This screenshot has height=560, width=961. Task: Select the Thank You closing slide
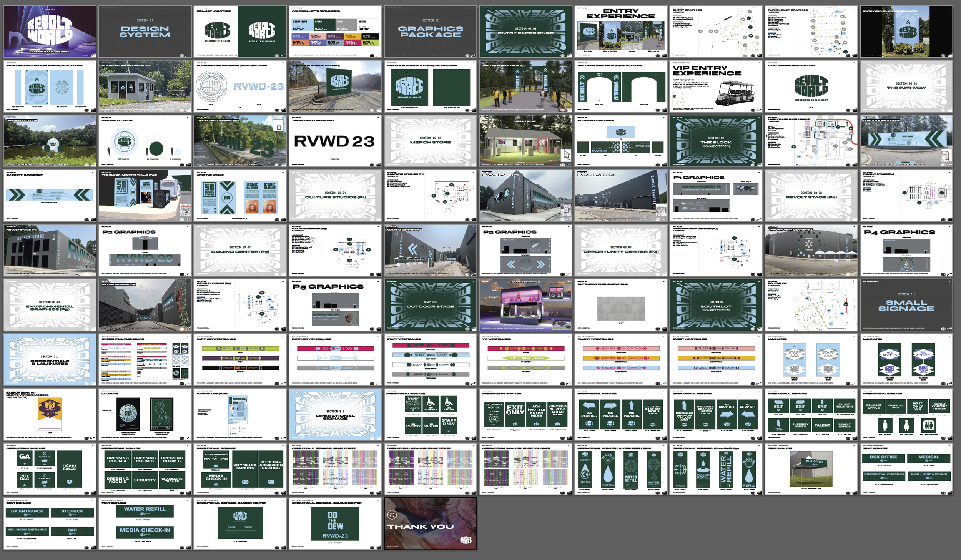click(431, 523)
